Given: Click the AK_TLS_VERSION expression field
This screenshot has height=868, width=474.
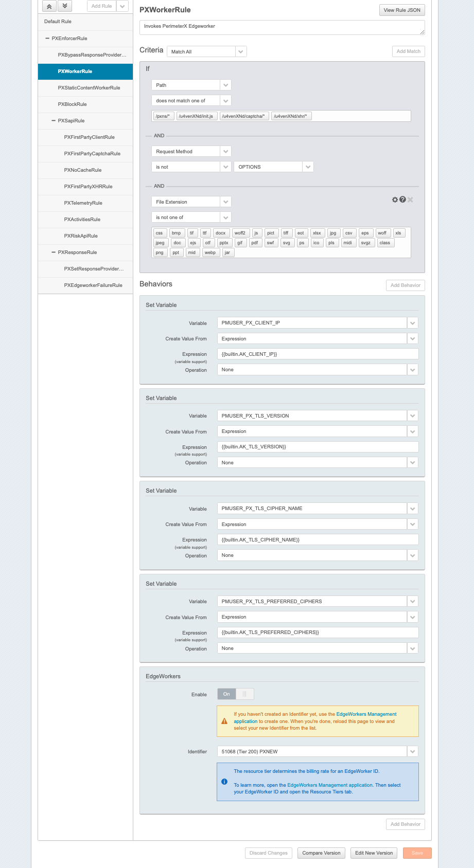Looking at the screenshot, I should click(318, 447).
